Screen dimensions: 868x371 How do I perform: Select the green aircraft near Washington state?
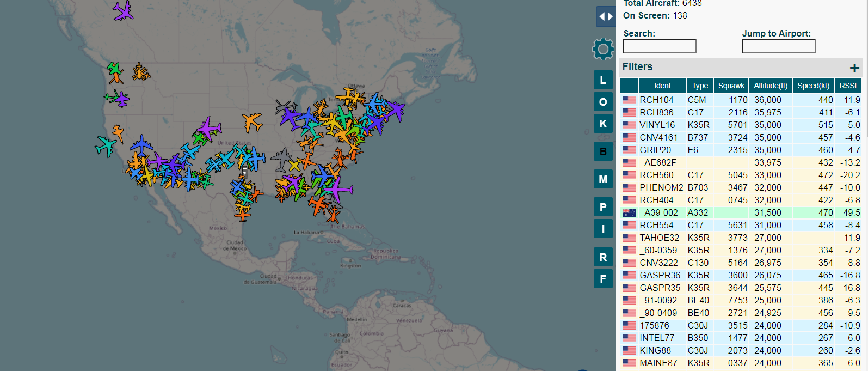click(x=114, y=69)
